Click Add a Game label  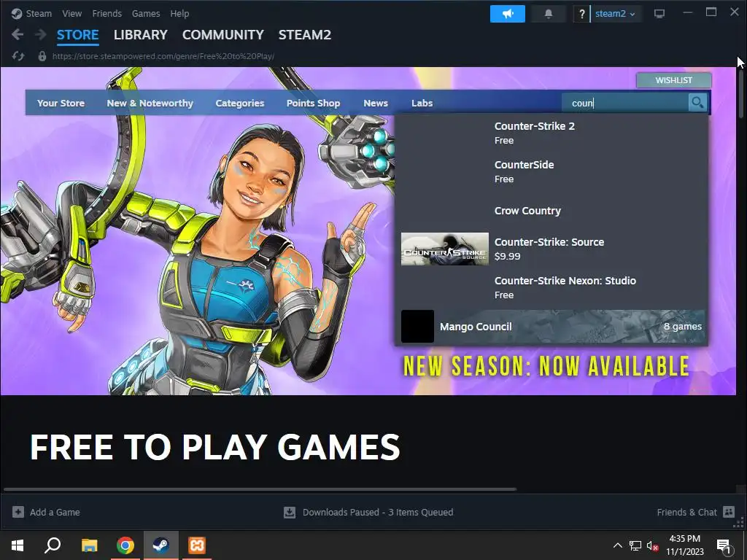tap(55, 512)
